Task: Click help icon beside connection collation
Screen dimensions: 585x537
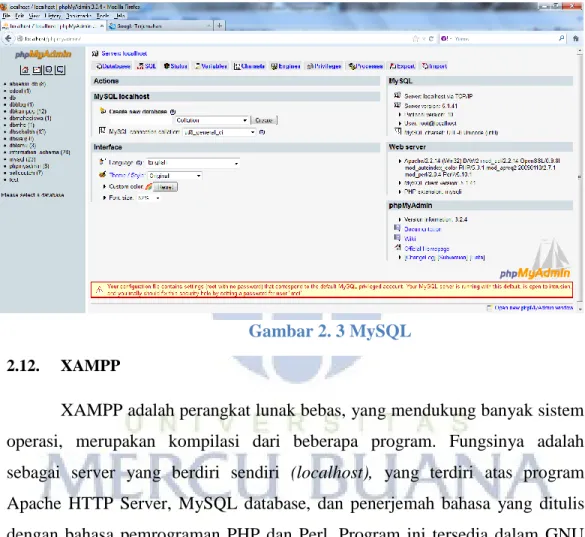Action: click(262, 132)
